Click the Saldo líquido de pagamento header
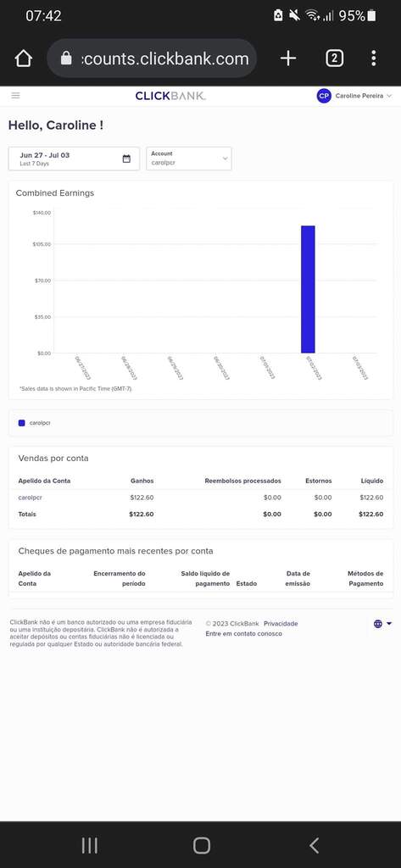The image size is (401, 868). click(205, 578)
